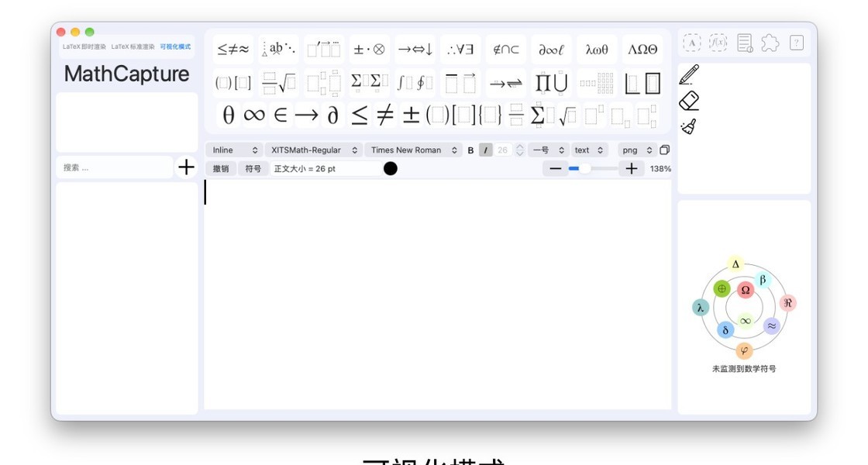
Task: Open the Inline display mode dropdown
Action: pos(235,150)
